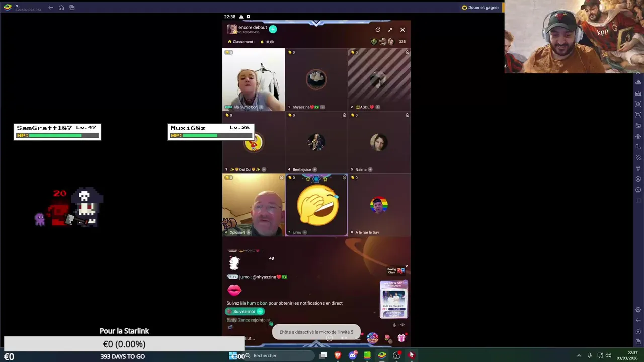
Task: Open Discord from taskbar
Action: [x=353, y=355]
